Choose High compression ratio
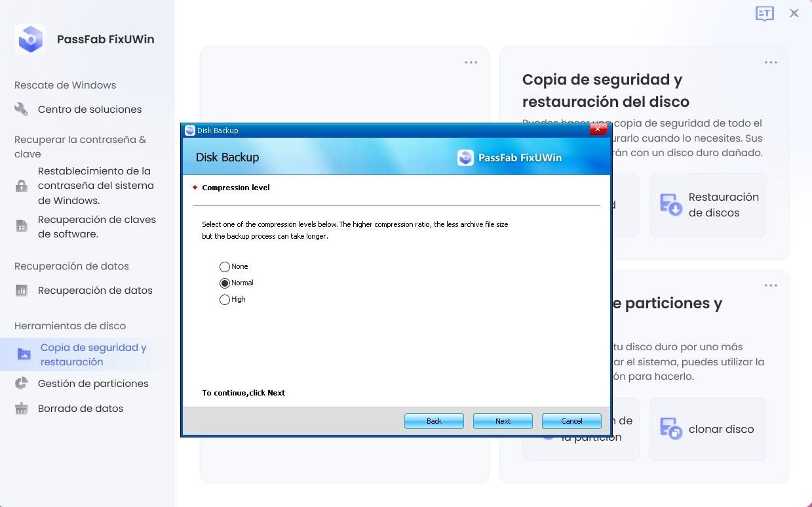Image resolution: width=812 pixels, height=507 pixels. (x=225, y=299)
